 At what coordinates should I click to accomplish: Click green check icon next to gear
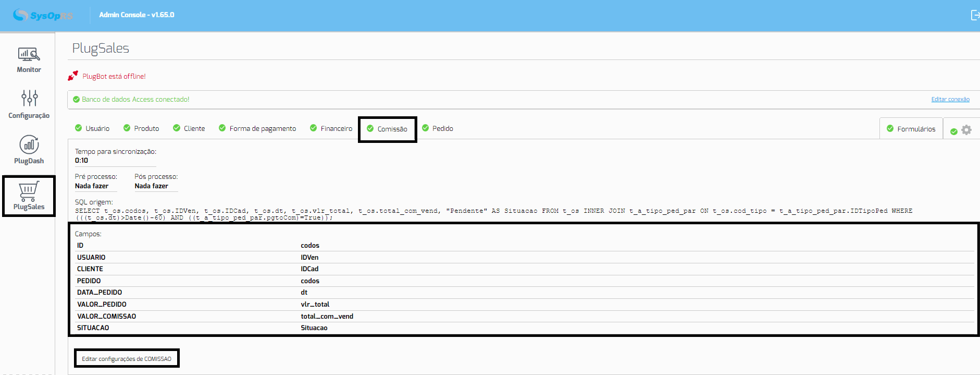click(x=953, y=131)
